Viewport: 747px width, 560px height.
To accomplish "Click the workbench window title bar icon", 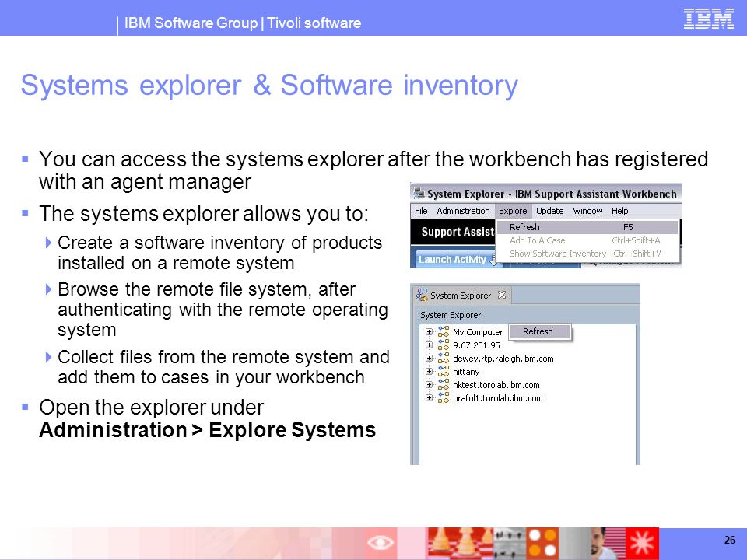I will [x=419, y=193].
